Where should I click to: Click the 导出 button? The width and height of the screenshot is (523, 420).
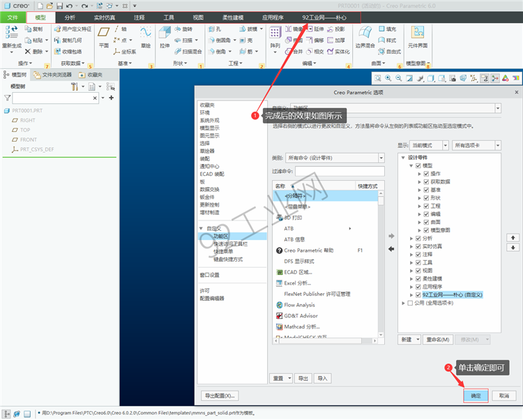coord(303,378)
